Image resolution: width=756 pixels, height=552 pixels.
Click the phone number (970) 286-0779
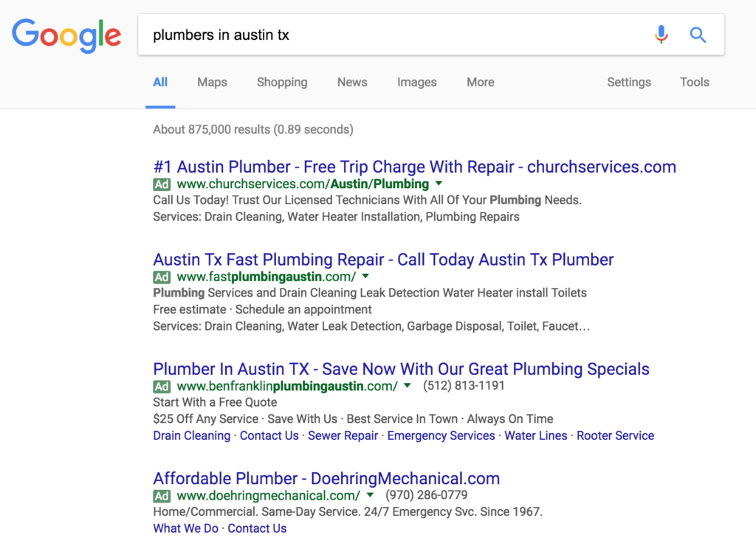point(426,496)
